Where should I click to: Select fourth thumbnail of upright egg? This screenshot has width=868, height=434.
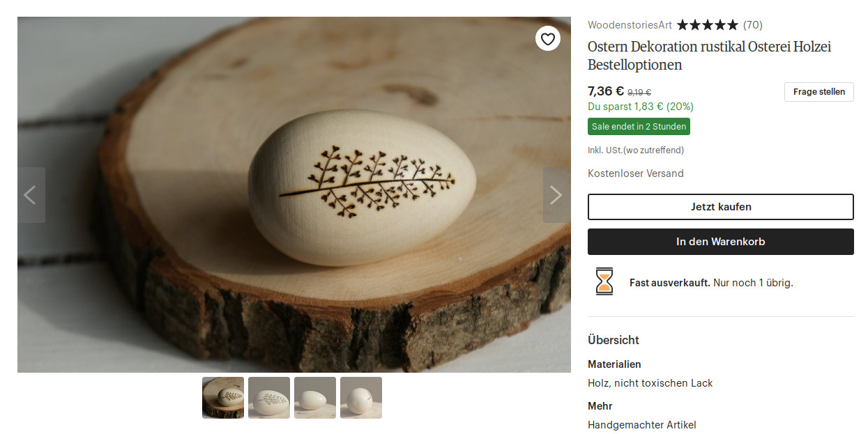point(361,398)
